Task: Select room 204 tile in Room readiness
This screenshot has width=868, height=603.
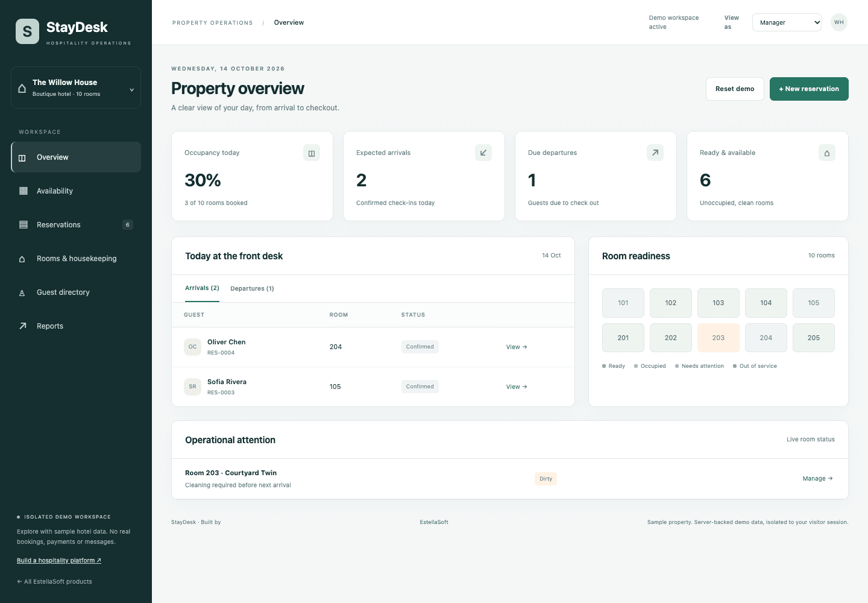Action: pyautogui.click(x=766, y=338)
